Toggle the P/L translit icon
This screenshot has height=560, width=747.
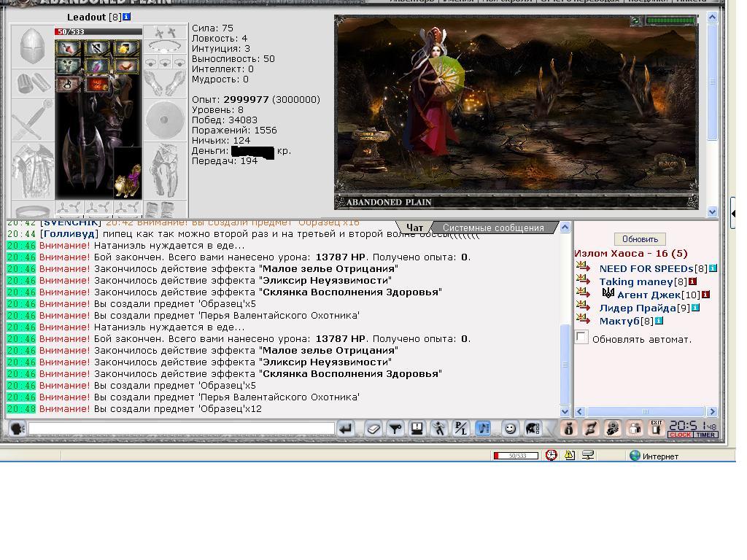point(461,429)
